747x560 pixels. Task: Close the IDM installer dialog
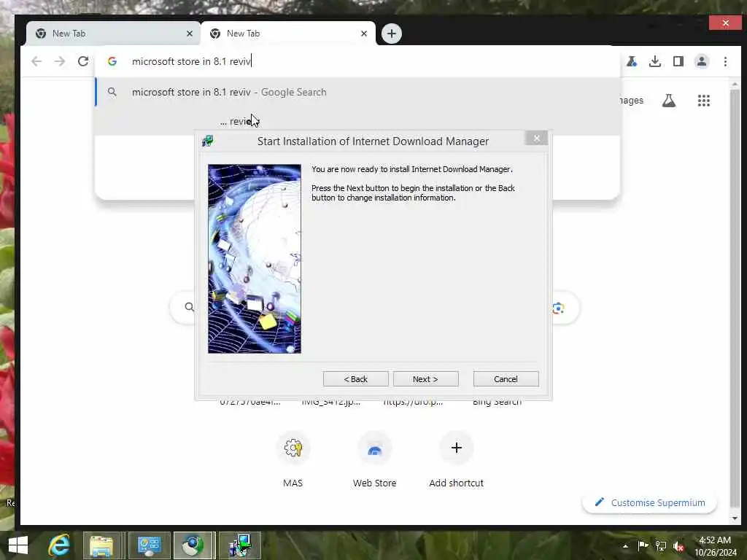[x=536, y=138]
